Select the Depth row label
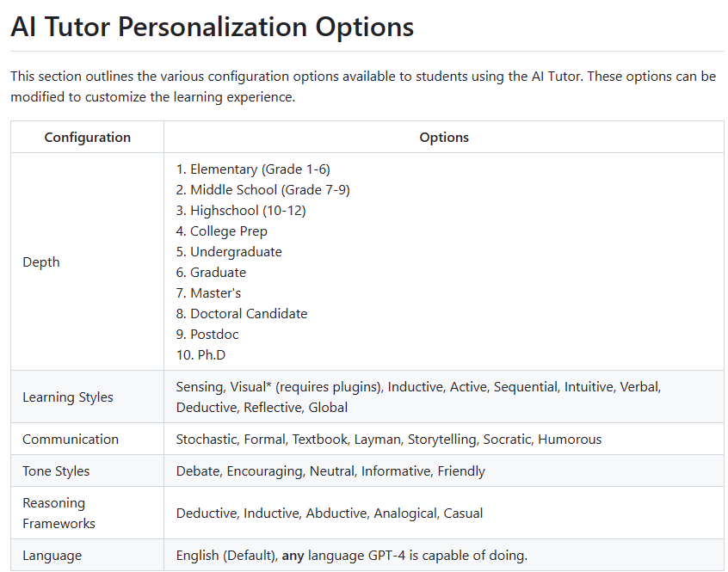Image resolution: width=728 pixels, height=572 pixels. click(x=41, y=262)
